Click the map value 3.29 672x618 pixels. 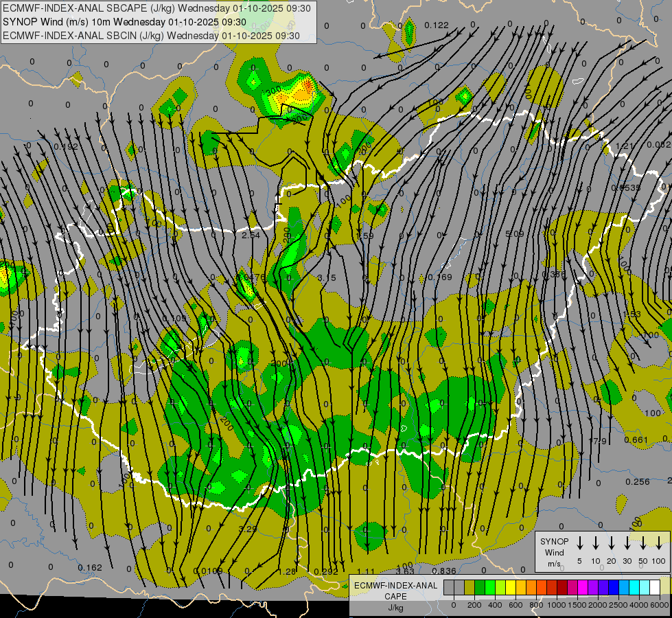pos(248,529)
